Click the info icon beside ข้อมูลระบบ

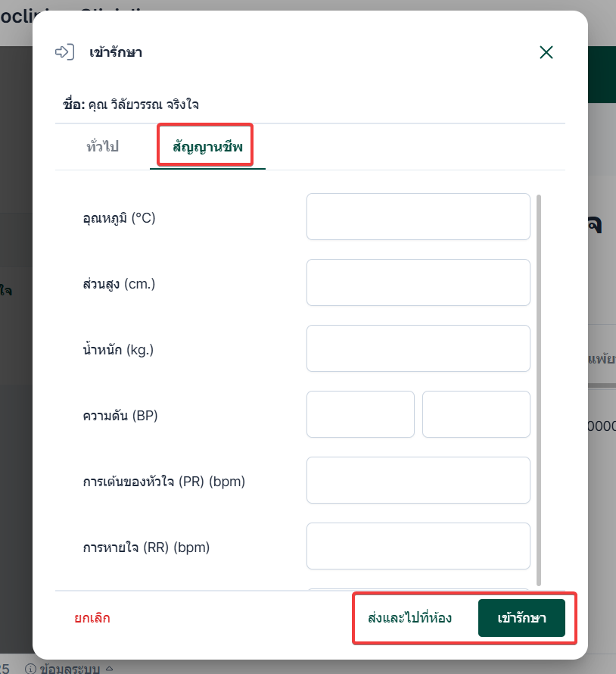pos(31,669)
